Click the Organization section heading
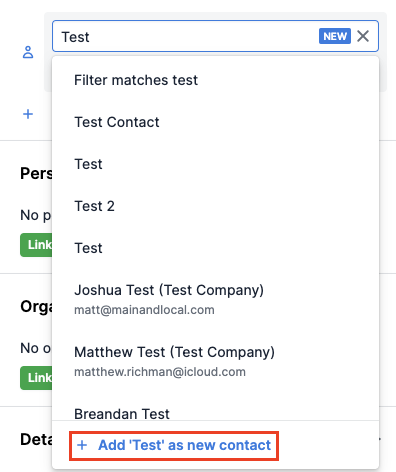 pos(36,306)
